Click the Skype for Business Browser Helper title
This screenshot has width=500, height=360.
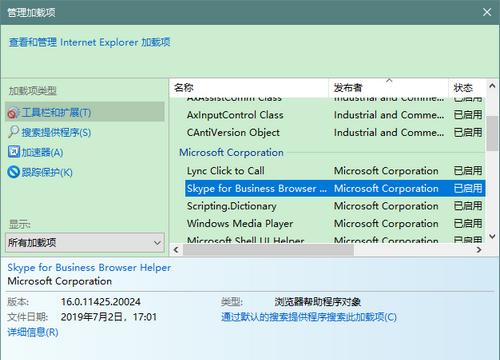(x=89, y=268)
